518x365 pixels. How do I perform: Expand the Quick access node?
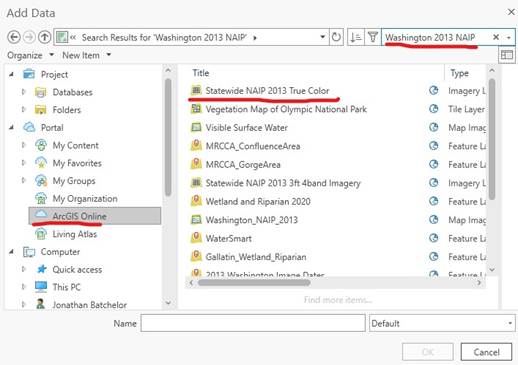coord(23,269)
